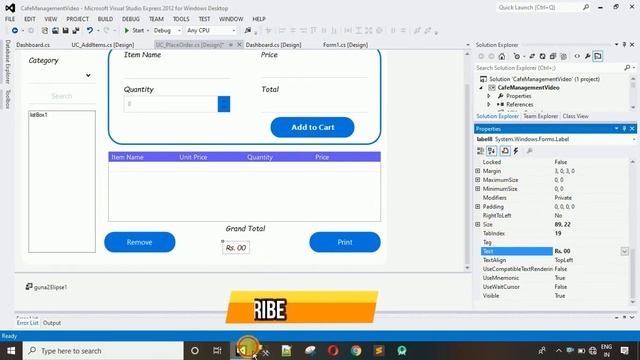The width and height of the screenshot is (640, 360).
Task: Show Events with the lightning bolt icon
Action: point(516,151)
